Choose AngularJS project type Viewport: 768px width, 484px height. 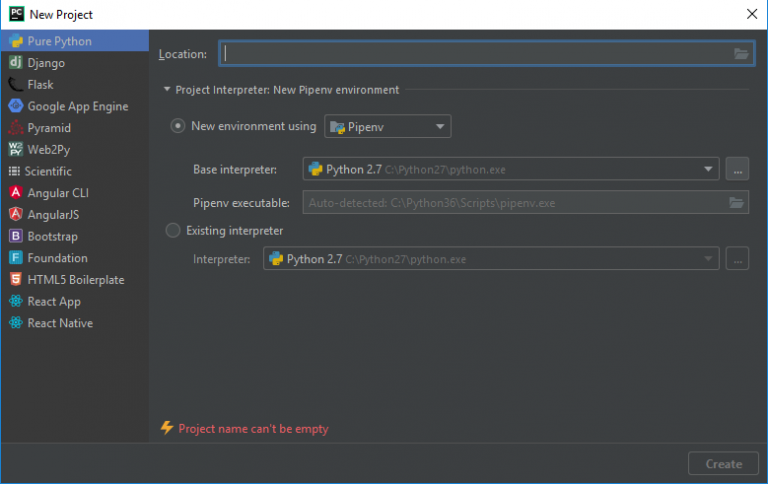coord(75,214)
